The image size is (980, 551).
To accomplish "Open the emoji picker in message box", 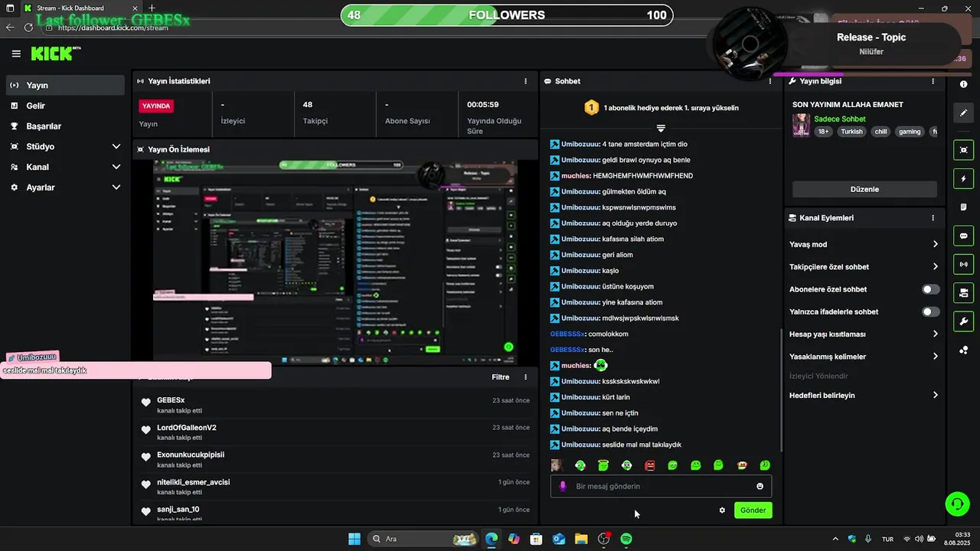I will 759,486.
